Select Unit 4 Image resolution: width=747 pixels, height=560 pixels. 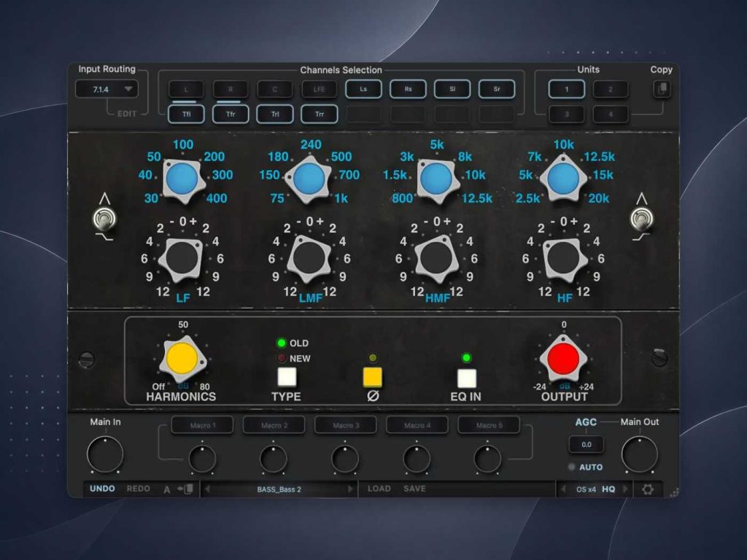(611, 114)
